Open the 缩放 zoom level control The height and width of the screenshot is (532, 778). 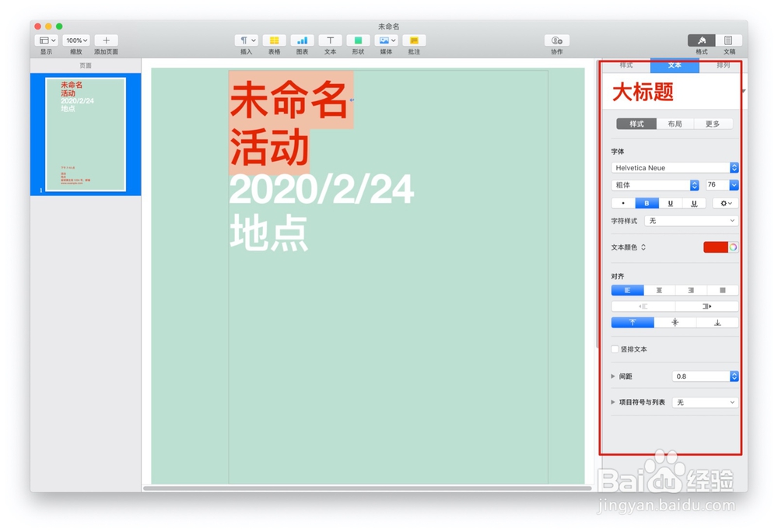coord(75,40)
